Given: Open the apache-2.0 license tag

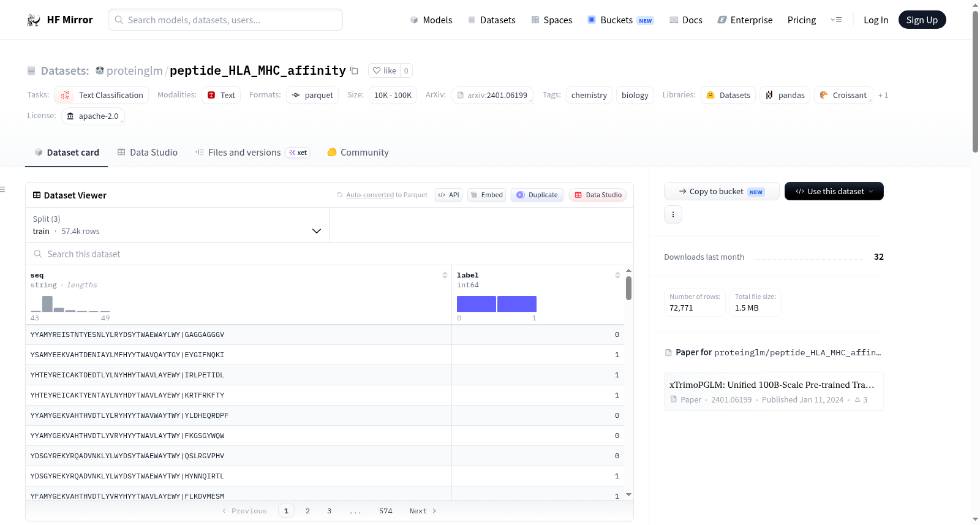Looking at the screenshot, I should [x=93, y=116].
